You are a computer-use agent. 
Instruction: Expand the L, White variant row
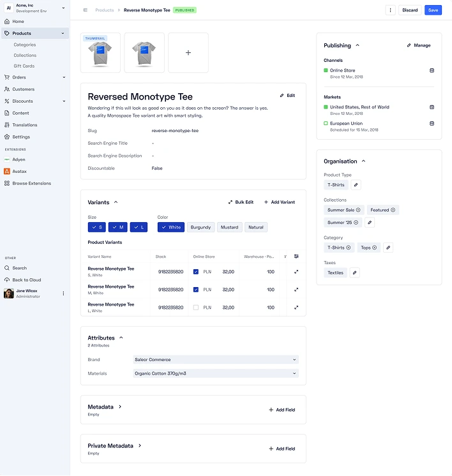point(296,308)
